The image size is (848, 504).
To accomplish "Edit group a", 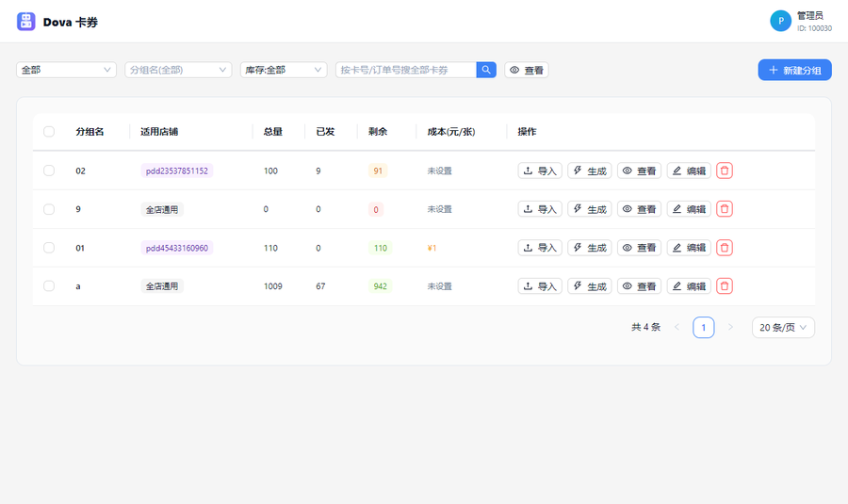I will coord(689,286).
